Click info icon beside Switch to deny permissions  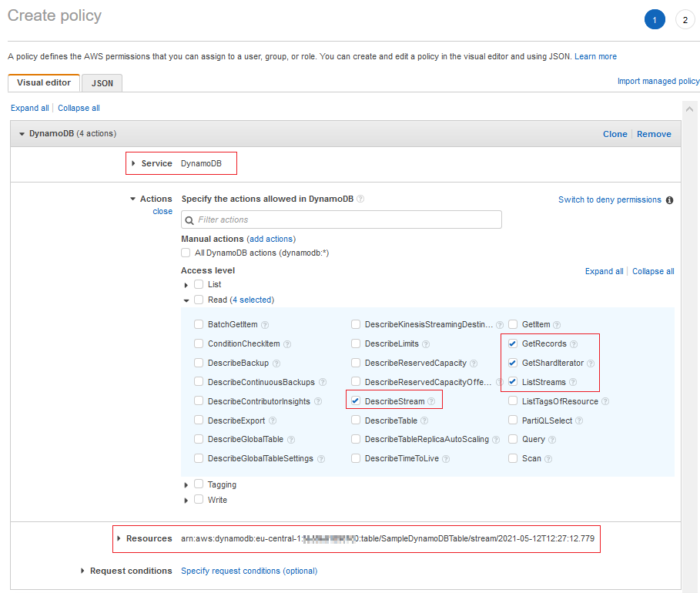pos(670,200)
